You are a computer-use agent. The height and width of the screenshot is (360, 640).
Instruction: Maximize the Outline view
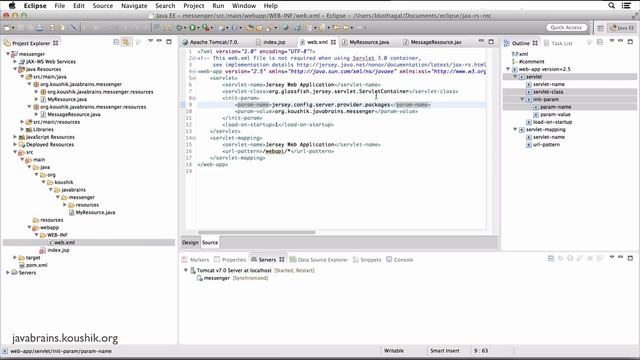(630, 41)
